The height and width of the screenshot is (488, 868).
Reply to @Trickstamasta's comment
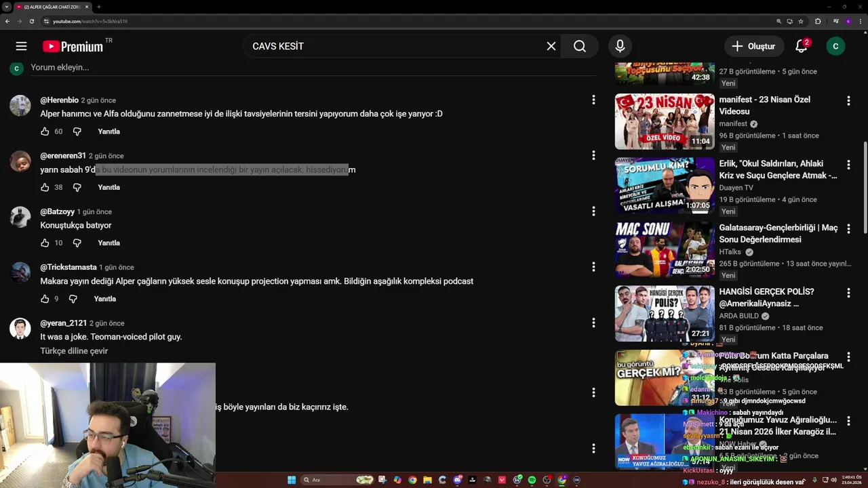click(x=105, y=299)
